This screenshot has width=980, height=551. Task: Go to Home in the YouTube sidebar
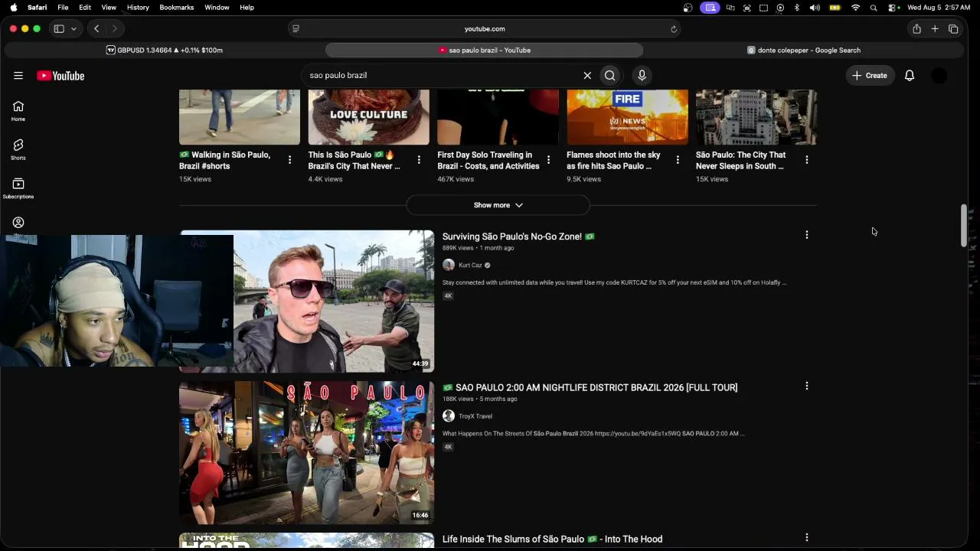[x=18, y=111]
